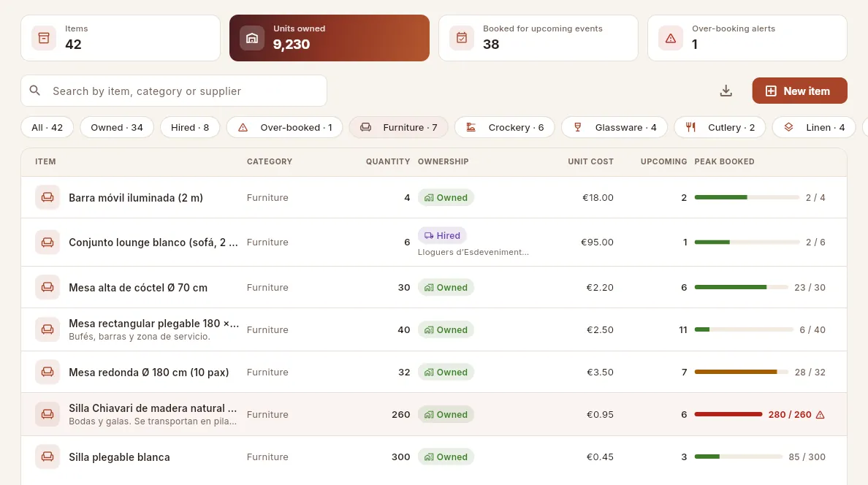868x485 pixels.
Task: Open Silla plegable blanca item
Action: (119, 457)
